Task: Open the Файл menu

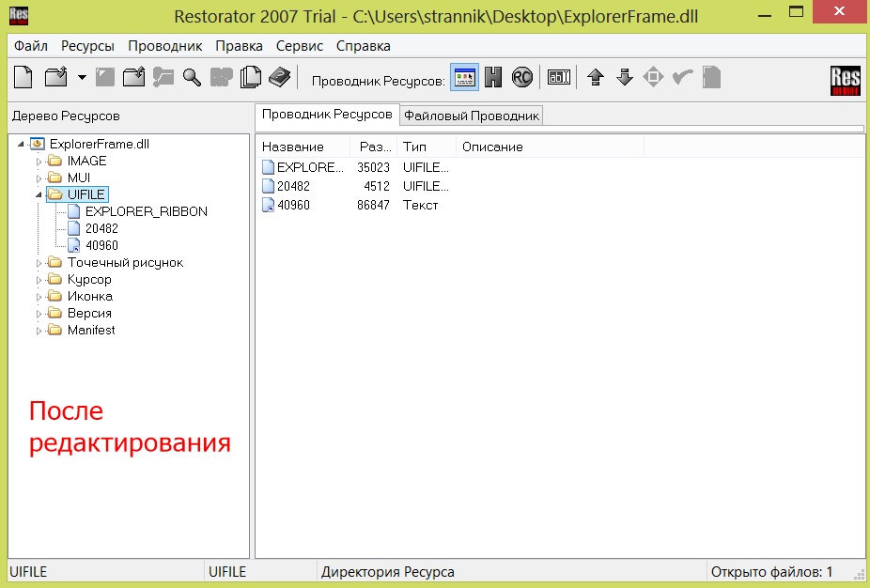Action: 31,45
